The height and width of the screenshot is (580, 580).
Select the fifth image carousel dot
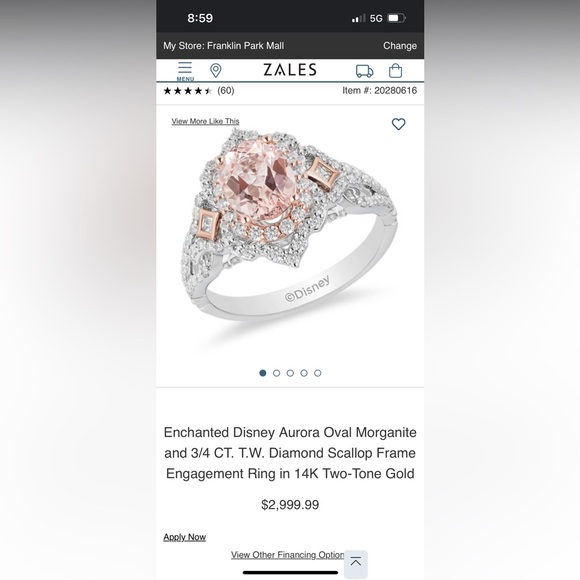click(x=318, y=373)
